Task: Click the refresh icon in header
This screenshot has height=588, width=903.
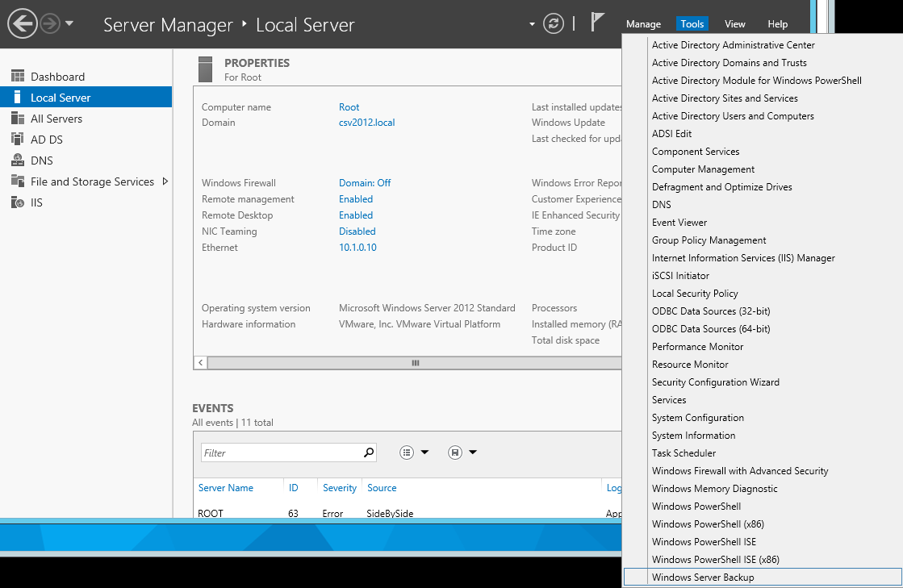Action: (x=553, y=23)
